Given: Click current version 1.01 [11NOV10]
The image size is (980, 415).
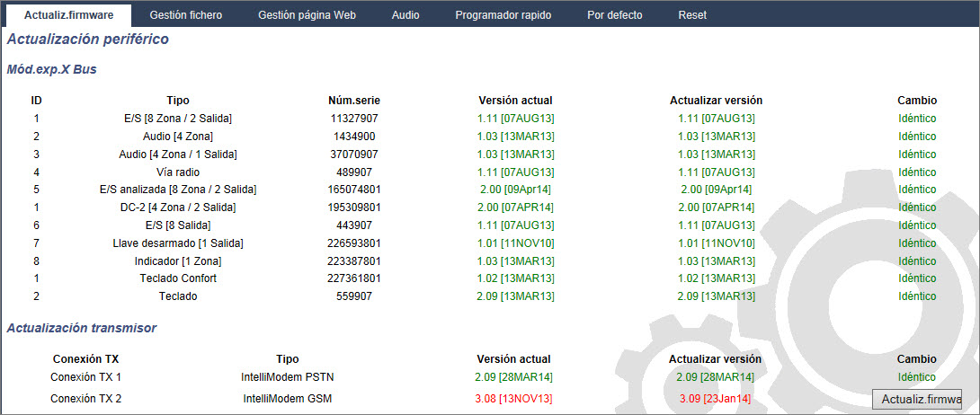Looking at the screenshot, I should (515, 243).
